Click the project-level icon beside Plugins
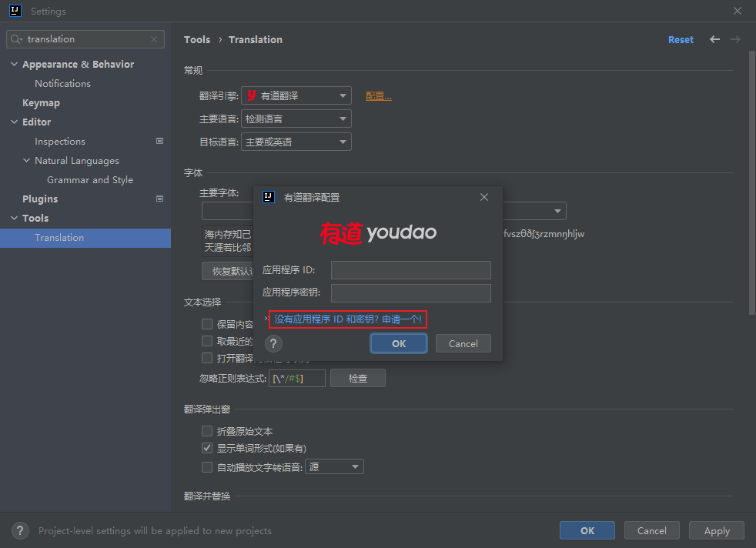Viewport: 756px width, 548px height. coord(159,199)
